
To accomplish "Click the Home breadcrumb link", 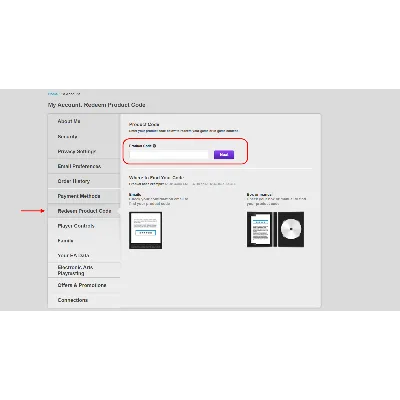I will tap(53, 94).
